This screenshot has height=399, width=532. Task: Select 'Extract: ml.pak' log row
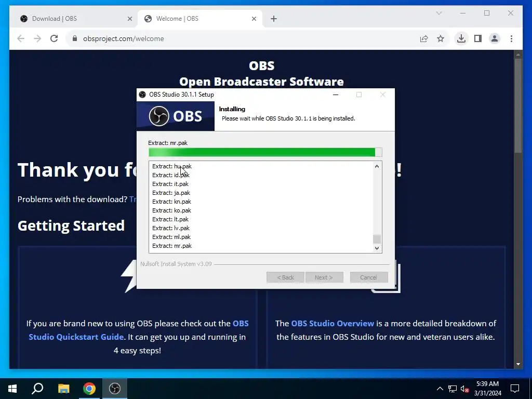tap(171, 237)
